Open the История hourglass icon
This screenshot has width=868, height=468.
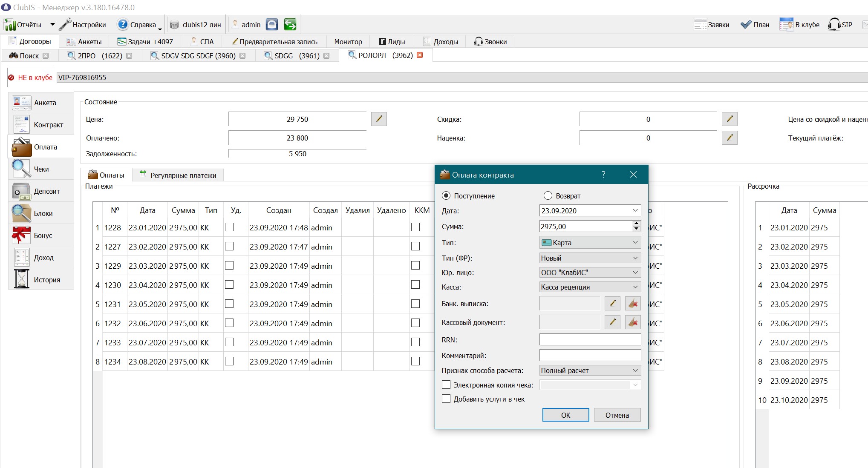click(21, 279)
